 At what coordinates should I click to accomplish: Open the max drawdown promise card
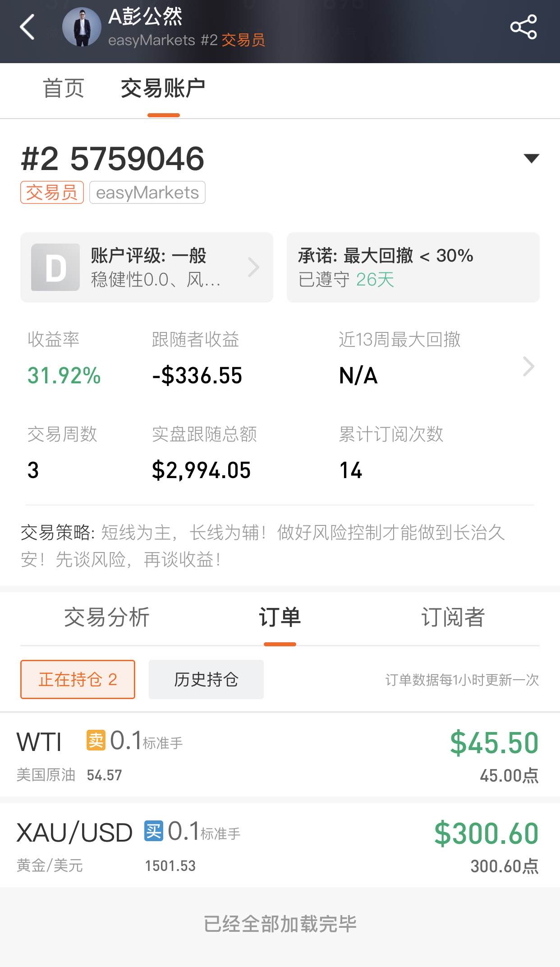(413, 267)
